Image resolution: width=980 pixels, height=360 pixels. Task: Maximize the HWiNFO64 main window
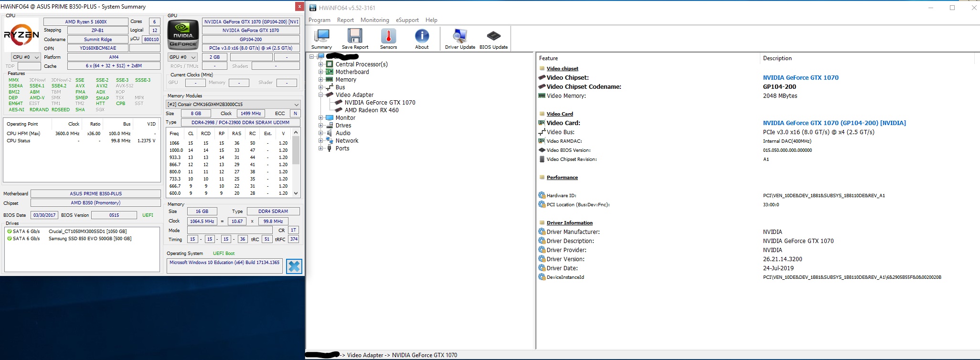point(952,7)
